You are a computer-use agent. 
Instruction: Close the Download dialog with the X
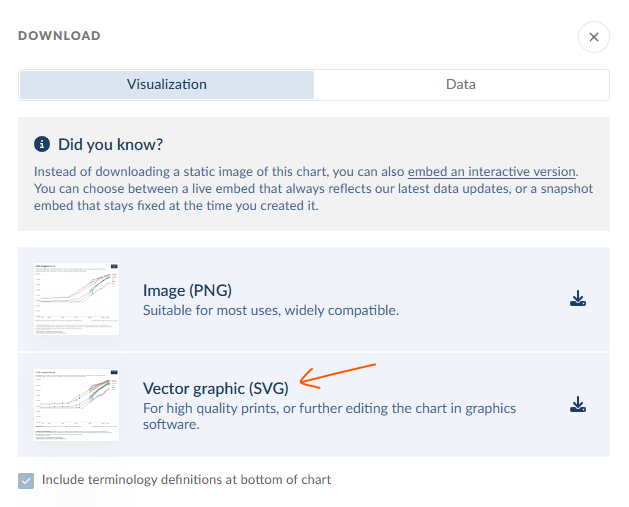tap(593, 37)
